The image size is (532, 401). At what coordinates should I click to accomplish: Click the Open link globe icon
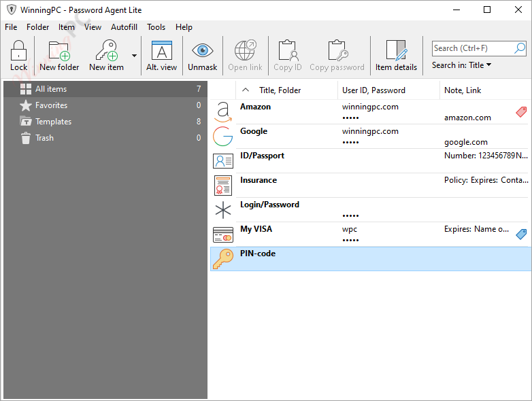point(246,50)
